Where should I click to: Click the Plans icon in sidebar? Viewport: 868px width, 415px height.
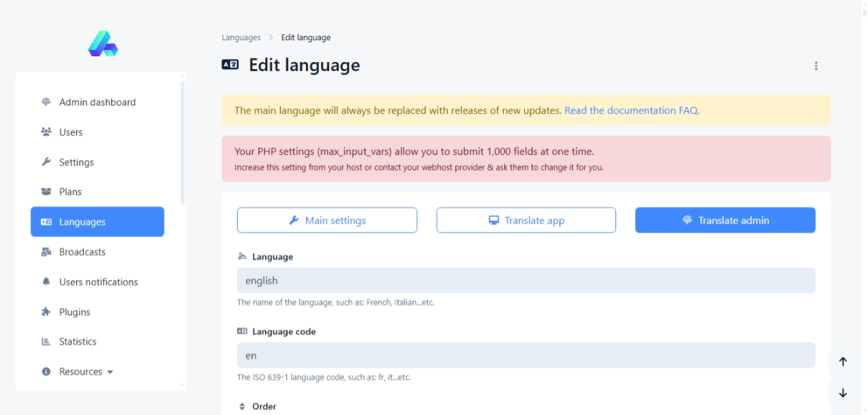tap(46, 192)
